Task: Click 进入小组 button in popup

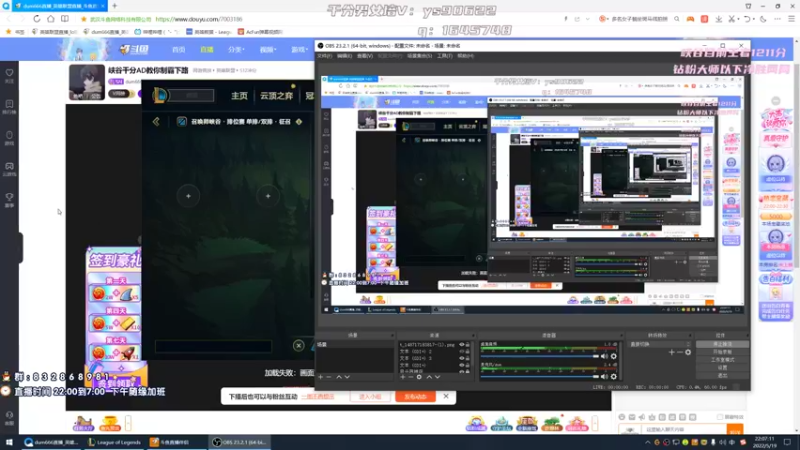Action: [370, 396]
